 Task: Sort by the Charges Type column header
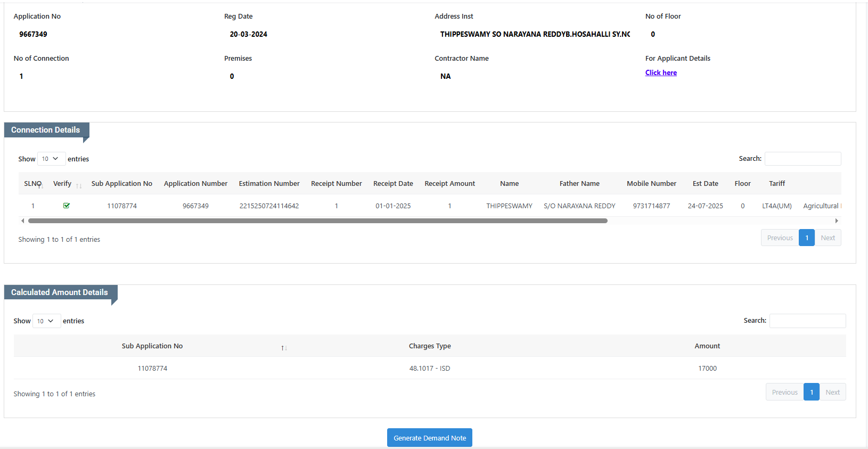click(x=430, y=346)
